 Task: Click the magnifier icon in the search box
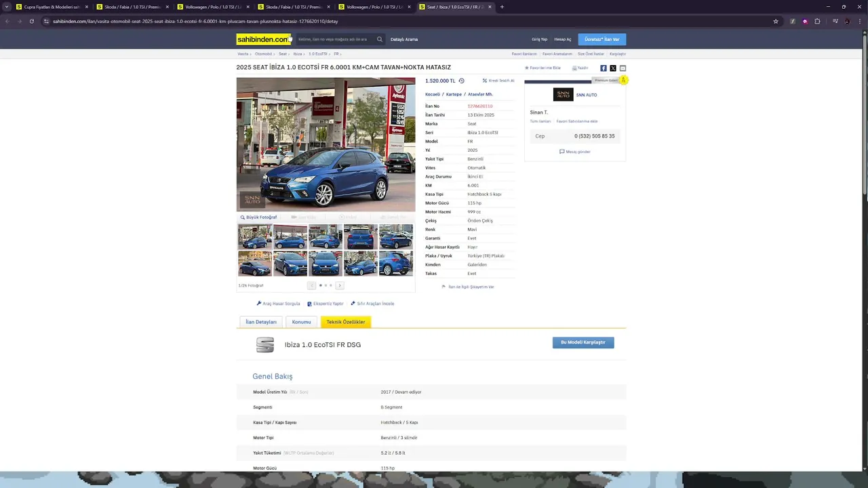[380, 39]
